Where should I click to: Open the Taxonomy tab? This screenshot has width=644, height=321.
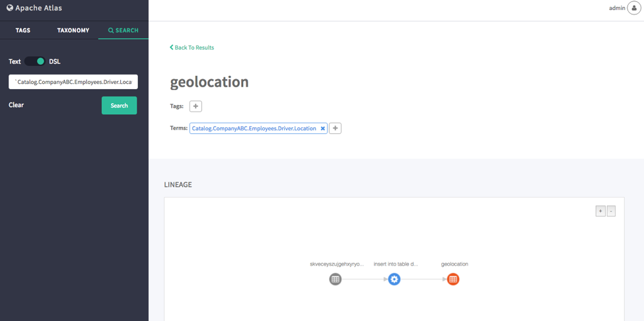click(x=73, y=30)
